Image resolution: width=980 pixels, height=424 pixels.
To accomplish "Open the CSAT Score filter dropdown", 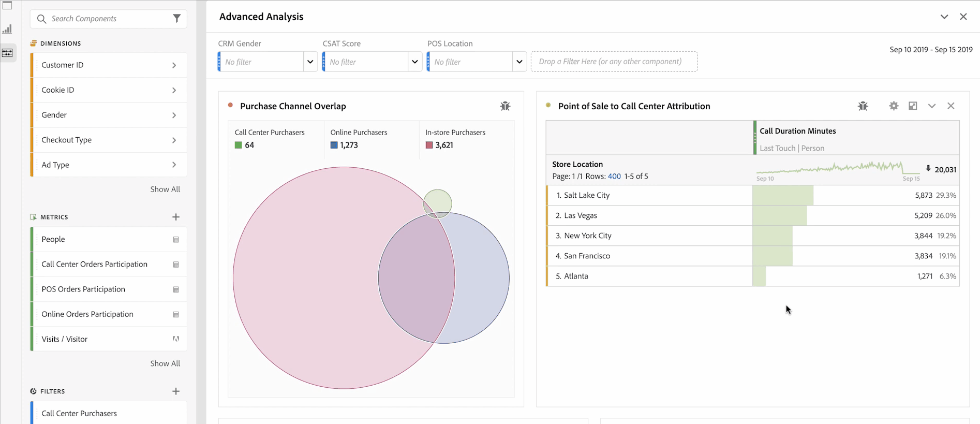I will 414,62.
